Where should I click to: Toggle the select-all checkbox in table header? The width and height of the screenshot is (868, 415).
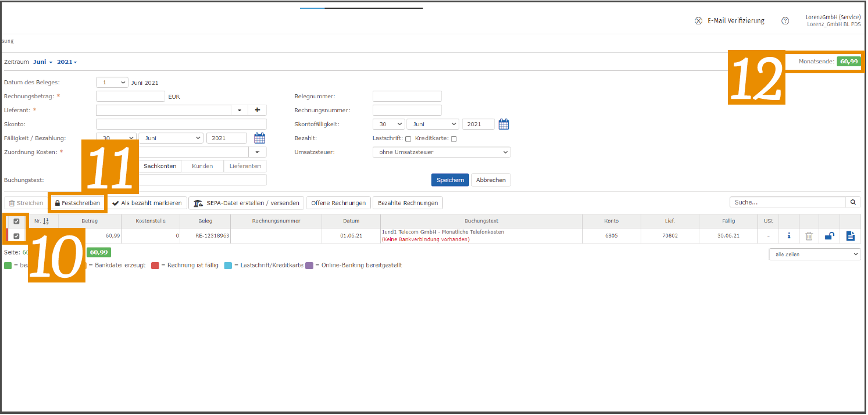(16, 221)
